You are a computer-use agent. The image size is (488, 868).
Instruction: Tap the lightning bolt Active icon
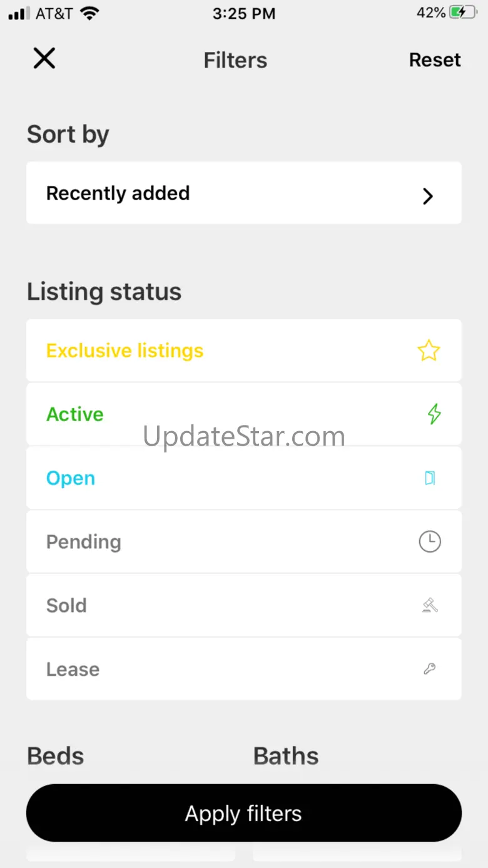(434, 414)
